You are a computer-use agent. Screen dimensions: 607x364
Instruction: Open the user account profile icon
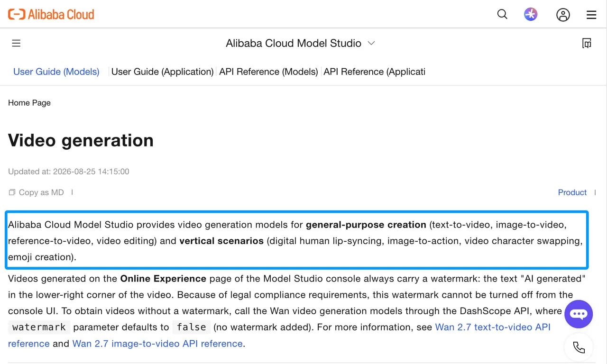(563, 15)
